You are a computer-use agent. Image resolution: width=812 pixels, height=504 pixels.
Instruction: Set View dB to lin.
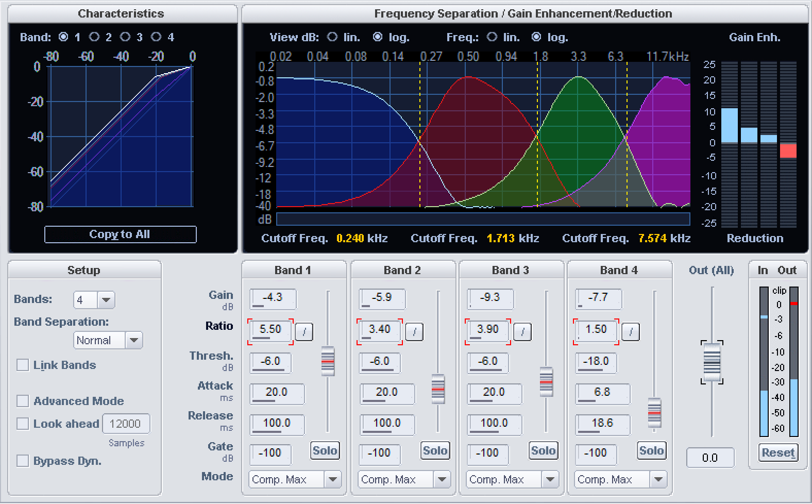[x=332, y=37]
